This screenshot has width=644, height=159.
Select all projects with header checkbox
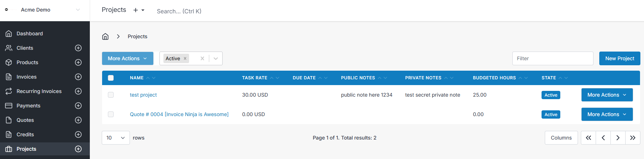click(x=111, y=78)
